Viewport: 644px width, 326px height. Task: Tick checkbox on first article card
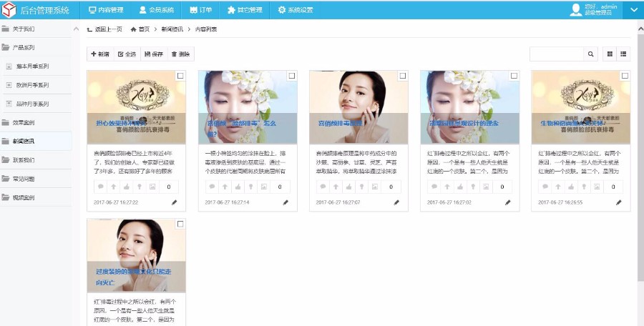[180, 76]
